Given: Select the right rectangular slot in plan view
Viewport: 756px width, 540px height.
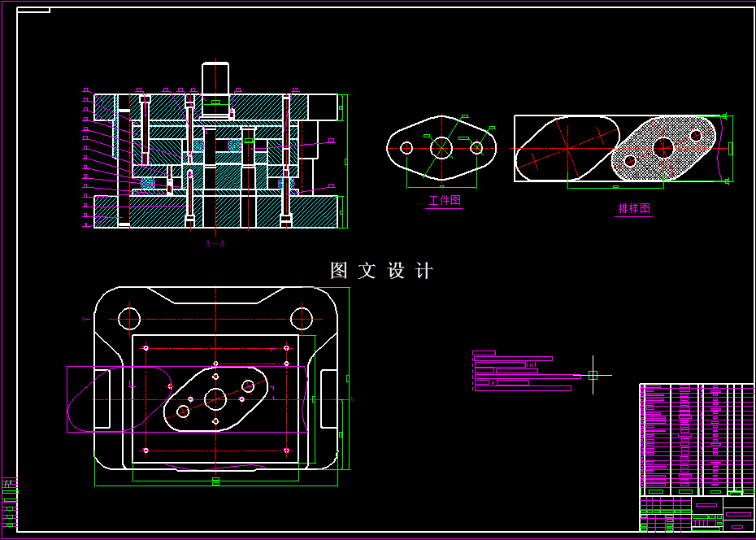Looking at the screenshot, I should coord(329,398).
